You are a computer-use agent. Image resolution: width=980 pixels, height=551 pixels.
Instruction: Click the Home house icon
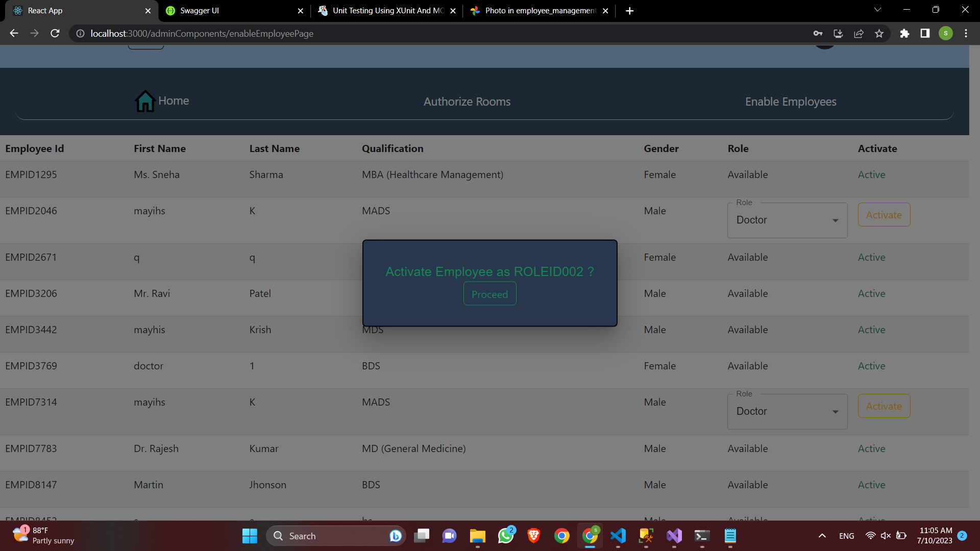145,101
